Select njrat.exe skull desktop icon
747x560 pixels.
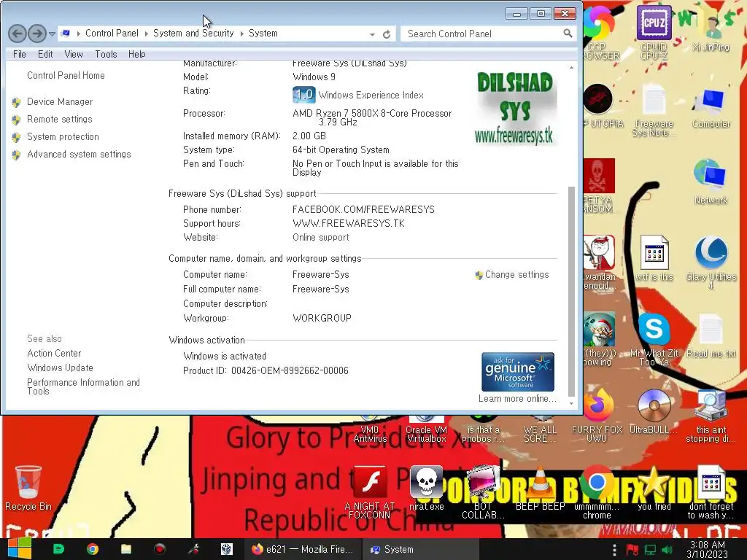point(426,488)
